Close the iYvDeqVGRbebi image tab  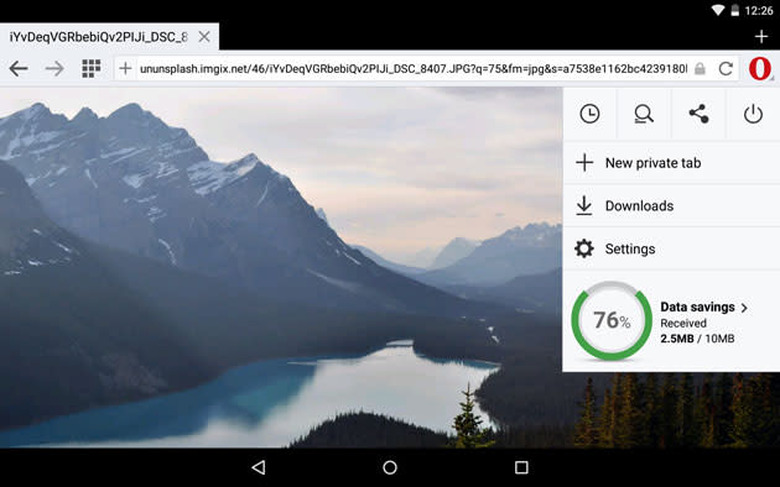click(x=204, y=37)
